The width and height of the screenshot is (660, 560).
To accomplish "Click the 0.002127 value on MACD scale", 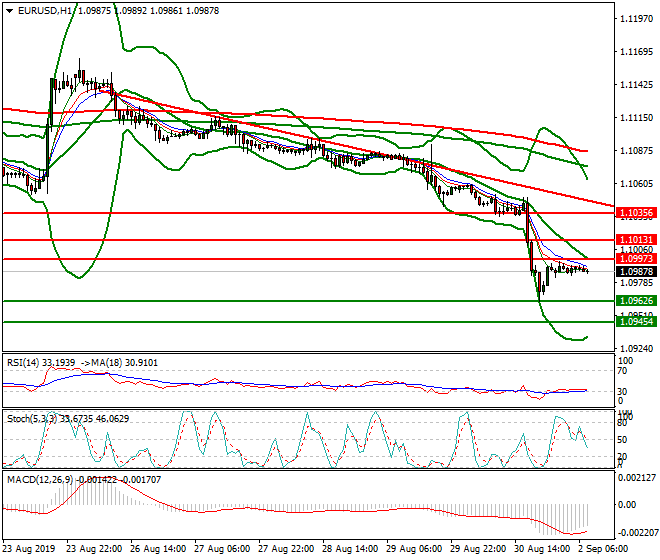I will (637, 477).
